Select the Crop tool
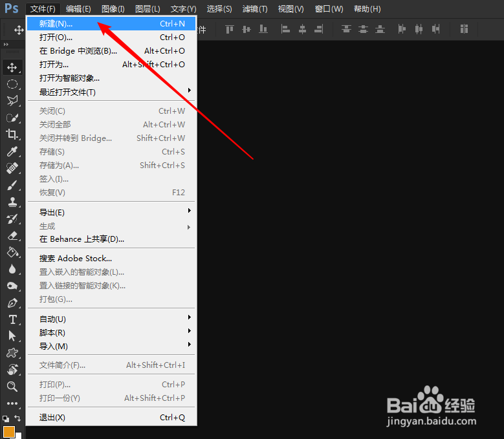Viewport: 504px width, 439px height. (12, 134)
